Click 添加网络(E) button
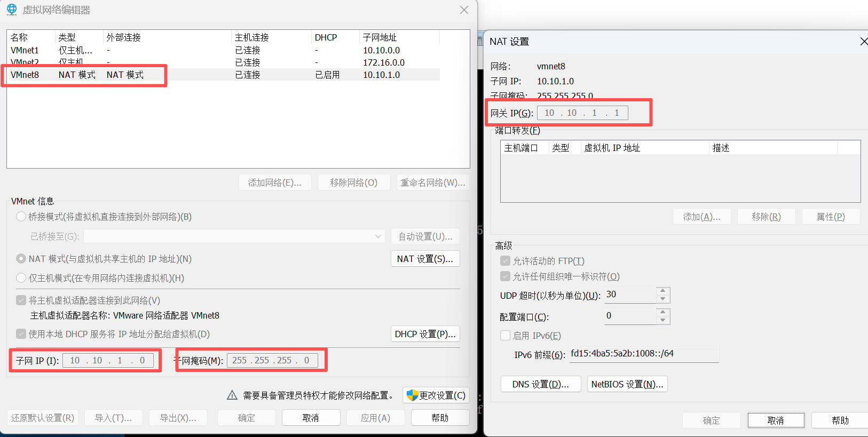868x437 pixels. (275, 182)
